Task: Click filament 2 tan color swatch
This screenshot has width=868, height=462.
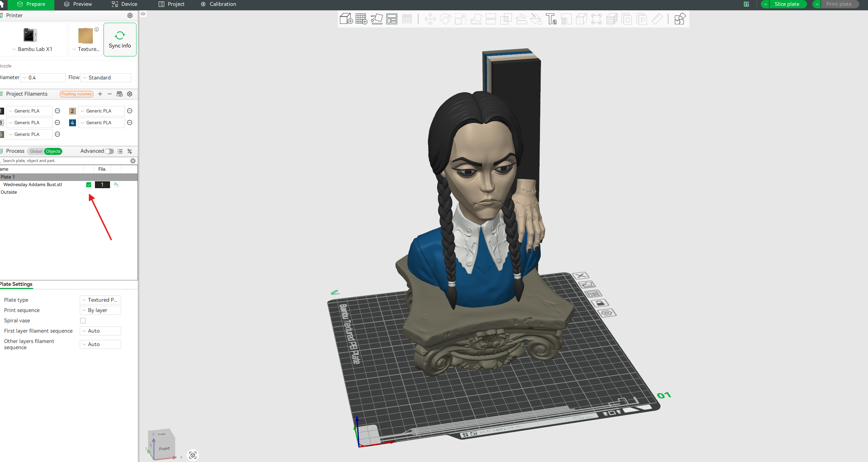Action: point(72,111)
